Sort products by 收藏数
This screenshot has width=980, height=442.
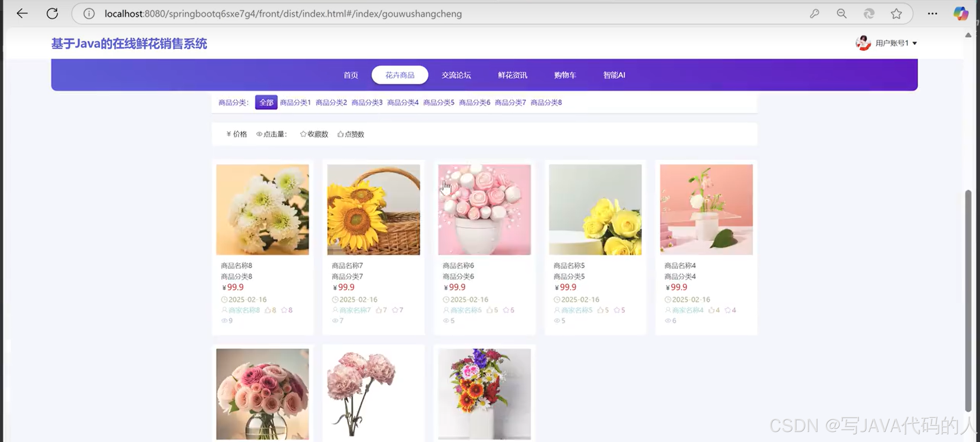coord(314,134)
